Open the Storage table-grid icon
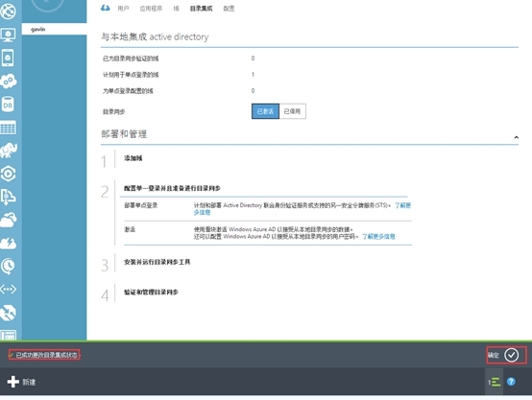 click(x=8, y=128)
